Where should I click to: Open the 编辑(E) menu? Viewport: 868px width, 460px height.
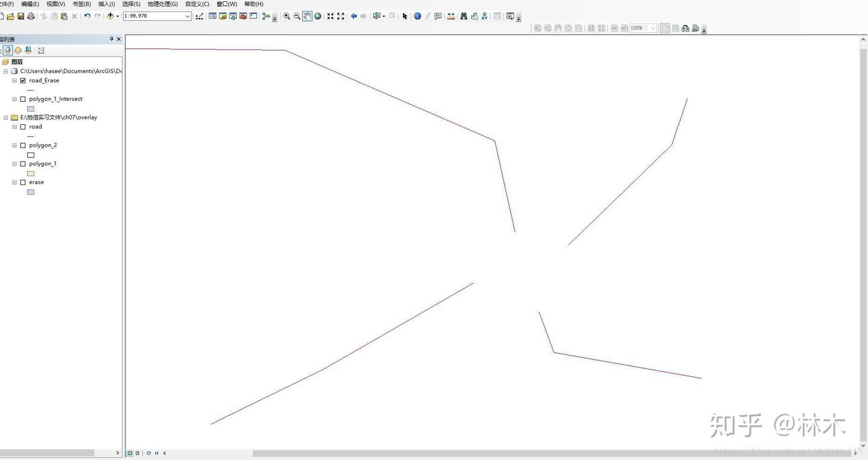30,4
